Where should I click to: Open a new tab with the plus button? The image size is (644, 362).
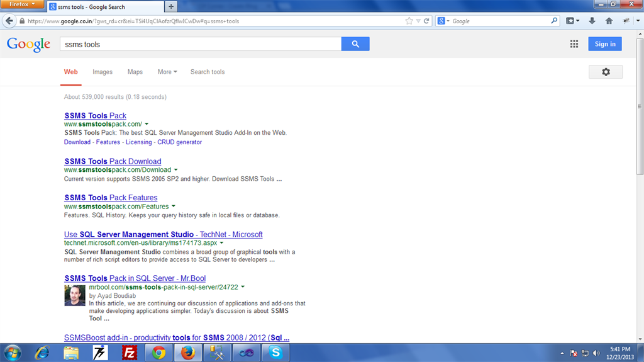[x=171, y=6]
